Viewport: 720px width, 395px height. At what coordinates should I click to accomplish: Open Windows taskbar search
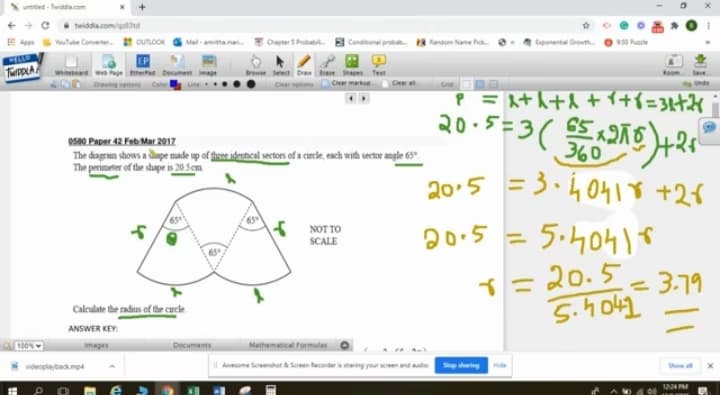pos(39,390)
